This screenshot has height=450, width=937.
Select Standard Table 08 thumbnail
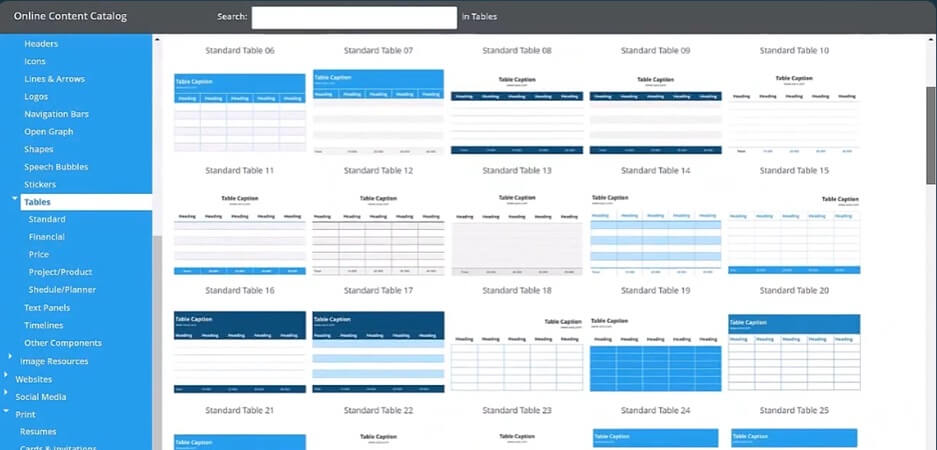pyautogui.click(x=517, y=114)
